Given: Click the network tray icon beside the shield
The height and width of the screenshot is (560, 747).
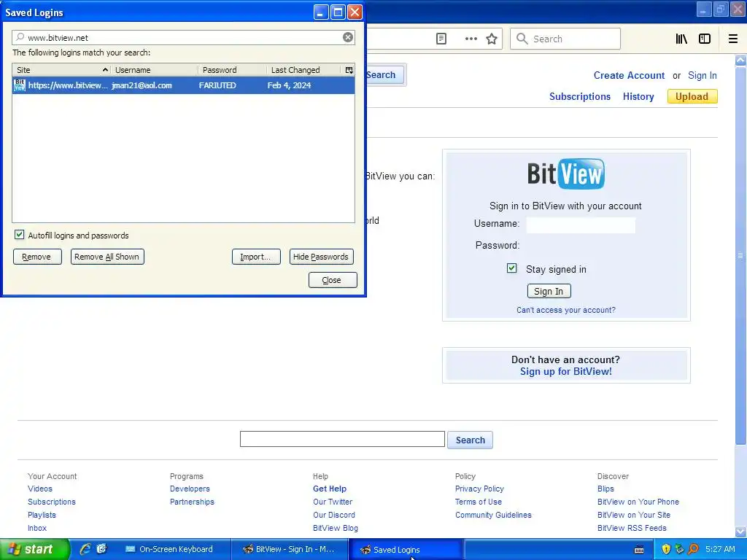Looking at the screenshot, I should (679, 549).
